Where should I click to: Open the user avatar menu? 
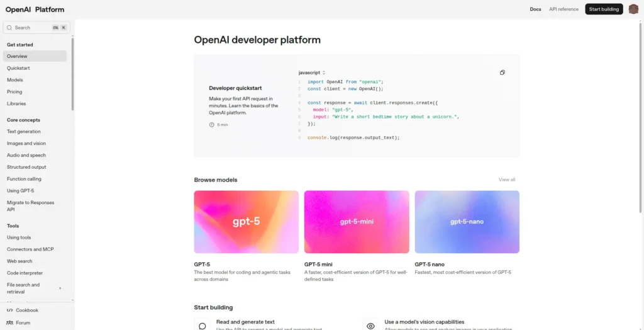point(633,9)
